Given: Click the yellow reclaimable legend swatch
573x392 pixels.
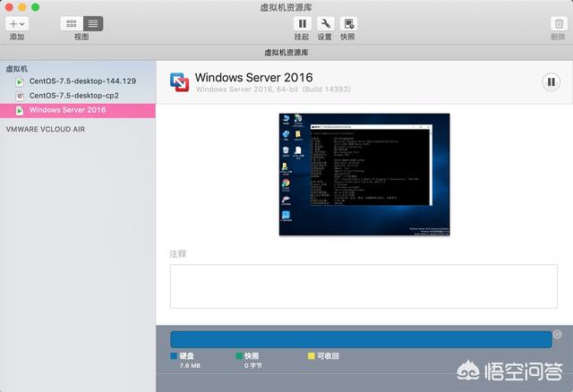Looking at the screenshot, I should coord(312,356).
